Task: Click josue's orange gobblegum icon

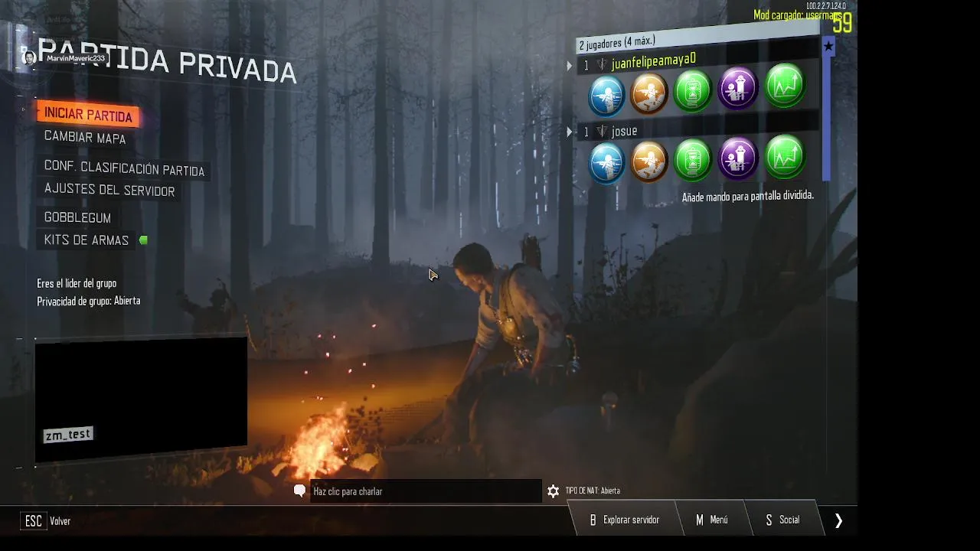Action: click(x=649, y=161)
